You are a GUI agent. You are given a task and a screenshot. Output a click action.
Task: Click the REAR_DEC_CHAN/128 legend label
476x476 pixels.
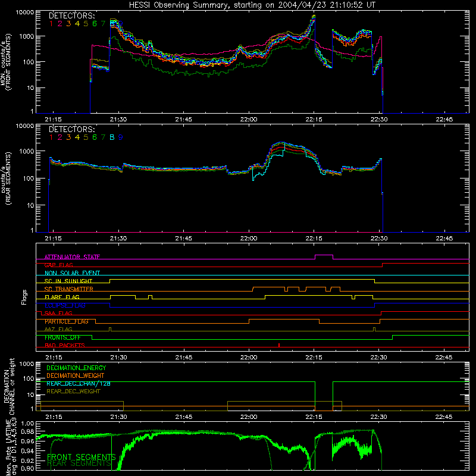point(79,383)
